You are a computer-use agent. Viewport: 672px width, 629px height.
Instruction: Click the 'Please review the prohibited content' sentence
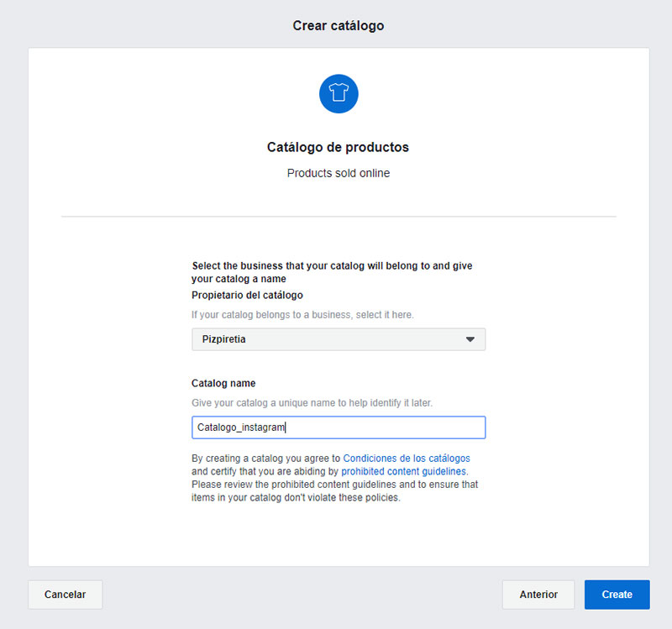334,491
